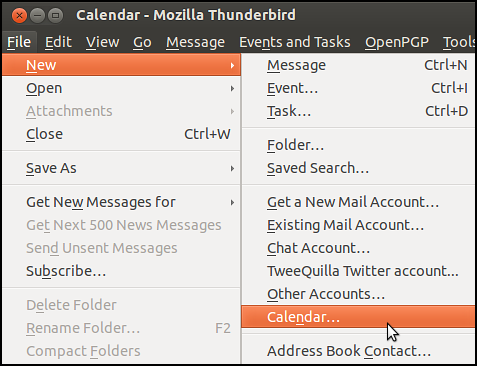Select Existing Mail Account… entry
The width and height of the screenshot is (477, 366).
358,225
